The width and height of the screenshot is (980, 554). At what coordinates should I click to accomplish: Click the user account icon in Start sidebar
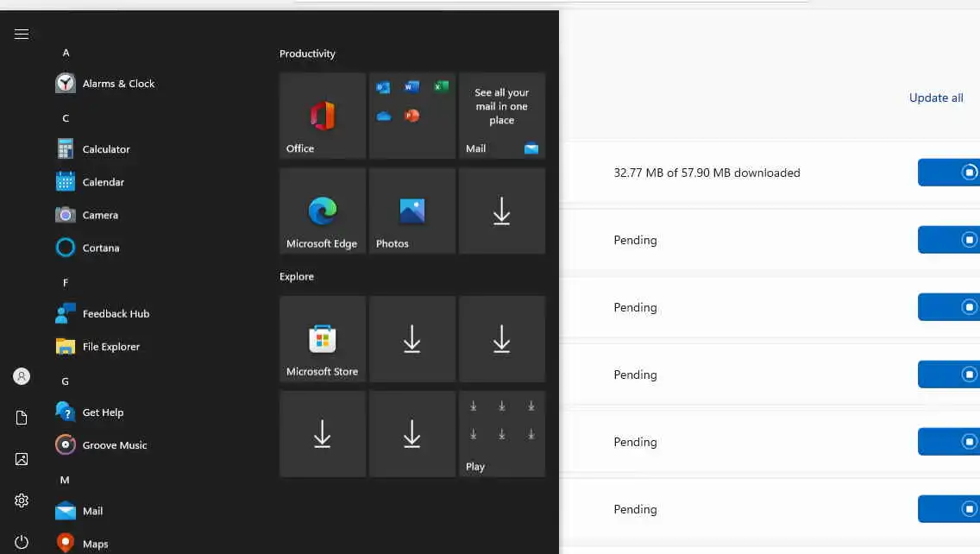coord(22,376)
